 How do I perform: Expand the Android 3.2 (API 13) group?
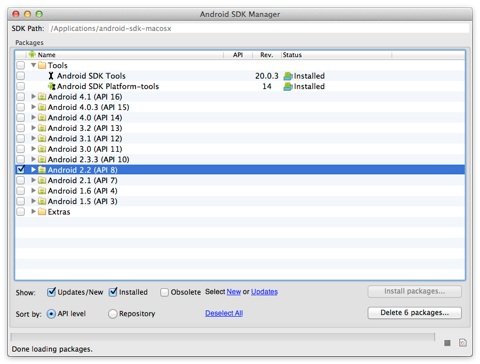coord(33,128)
